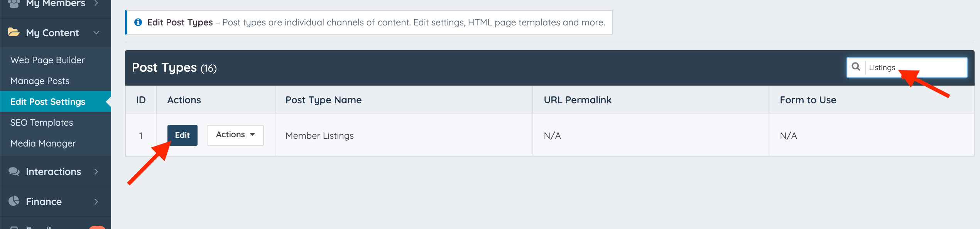
Task: Open the Actions dropdown for Member Listings
Action: pyautogui.click(x=235, y=135)
